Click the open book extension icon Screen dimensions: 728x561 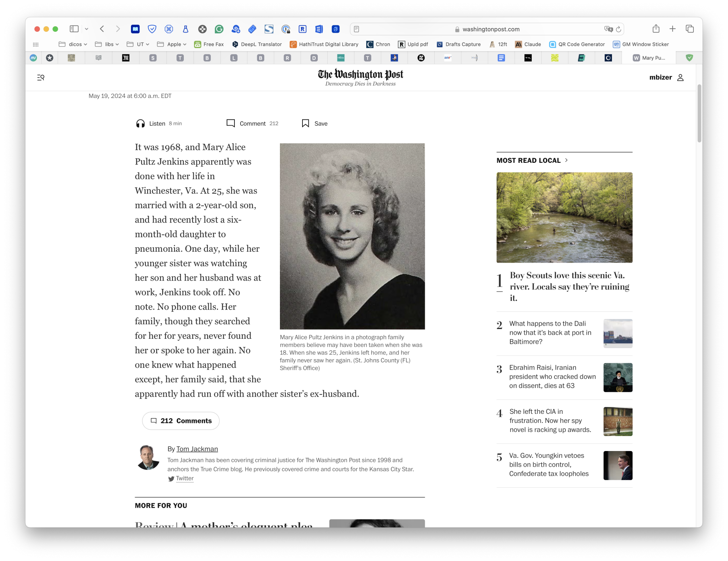[135, 29]
